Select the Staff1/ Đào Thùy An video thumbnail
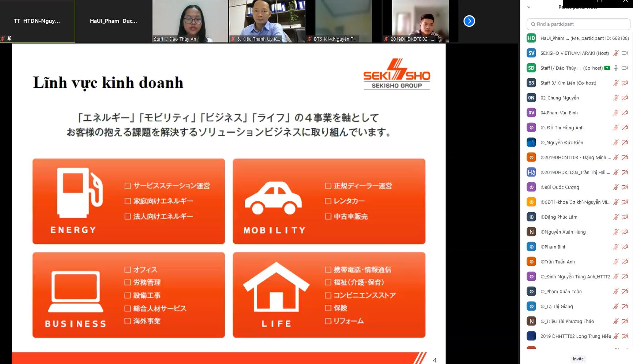The width and height of the screenshot is (633, 364). pos(190,21)
